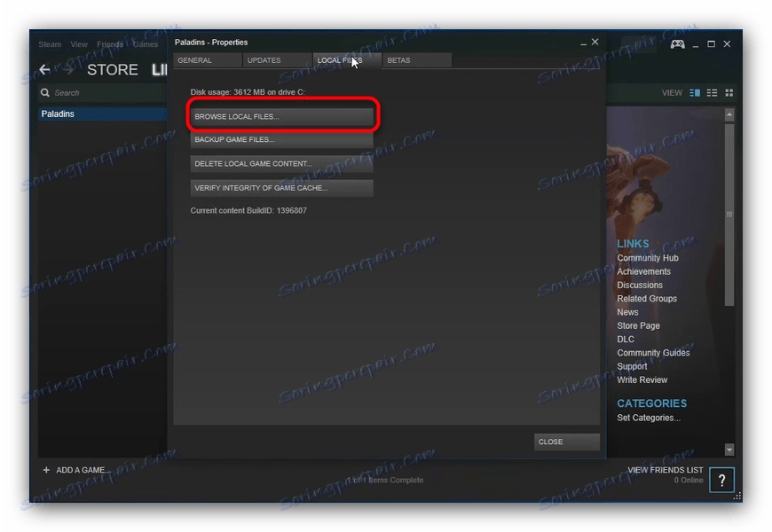The image size is (772, 532).
Task: Open DLC link
Action: point(626,339)
